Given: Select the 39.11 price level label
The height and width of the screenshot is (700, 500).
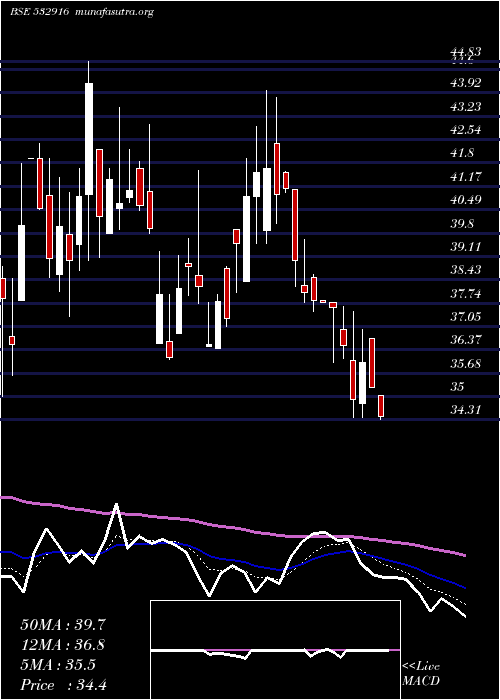Looking at the screenshot, I should (466, 246).
